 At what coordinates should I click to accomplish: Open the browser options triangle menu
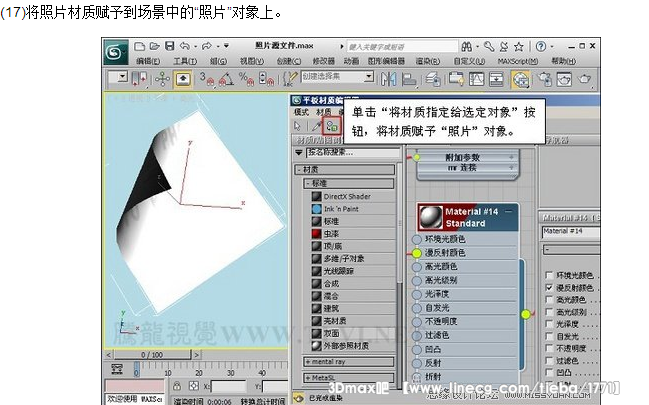(299, 153)
